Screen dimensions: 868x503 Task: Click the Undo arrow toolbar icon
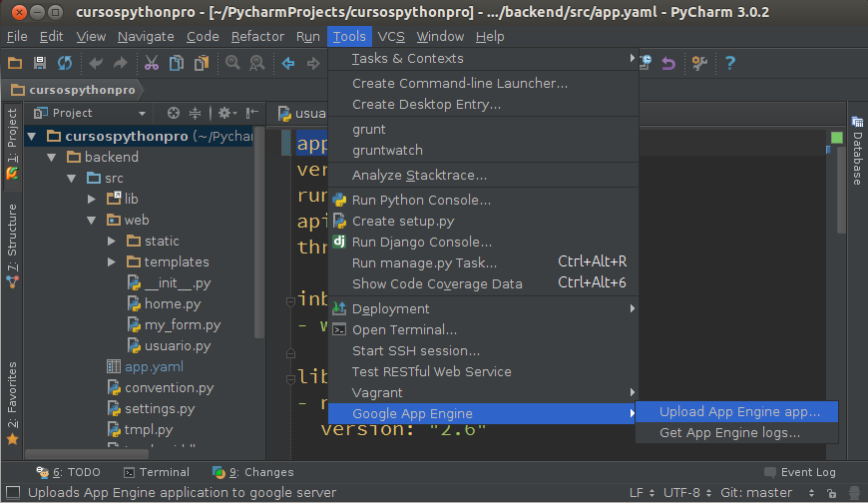pos(96,63)
